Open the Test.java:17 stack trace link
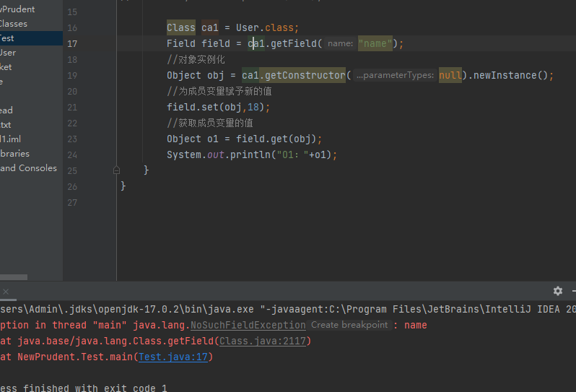The width and height of the screenshot is (576, 392). point(173,357)
